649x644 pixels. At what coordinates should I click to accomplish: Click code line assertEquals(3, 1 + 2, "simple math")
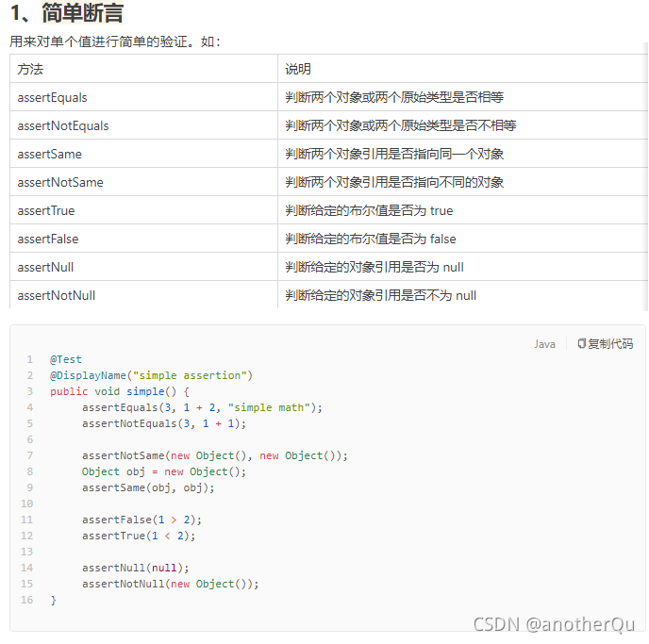click(x=202, y=408)
